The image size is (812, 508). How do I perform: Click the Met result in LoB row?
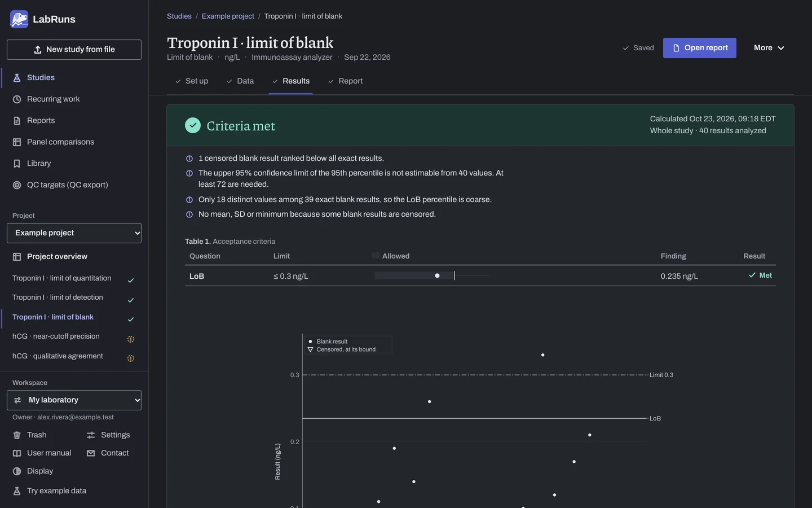point(760,275)
